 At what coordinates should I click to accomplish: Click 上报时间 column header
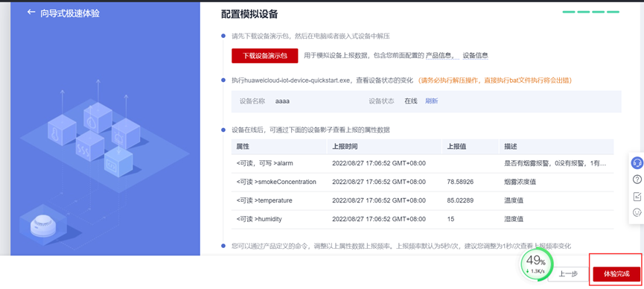384,146
